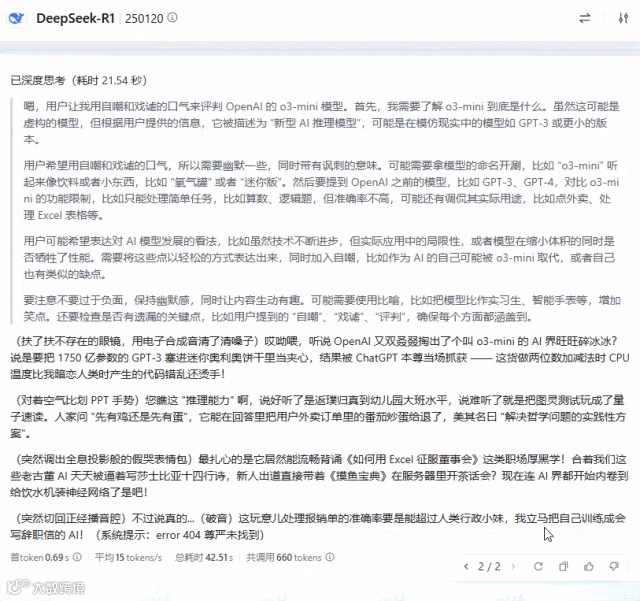Click the thinking paragraph starting '要注意不要过于负面'
The image size is (640, 601).
coord(322,308)
